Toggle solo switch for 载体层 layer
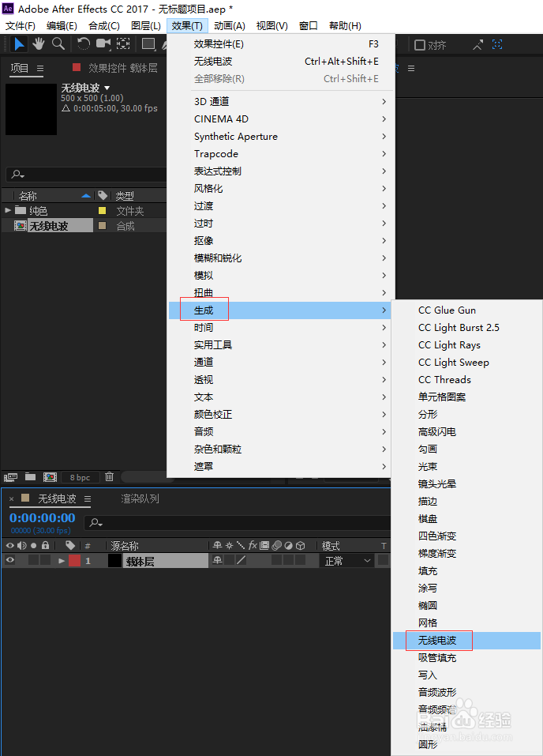Image resolution: width=543 pixels, height=756 pixels. [x=33, y=560]
